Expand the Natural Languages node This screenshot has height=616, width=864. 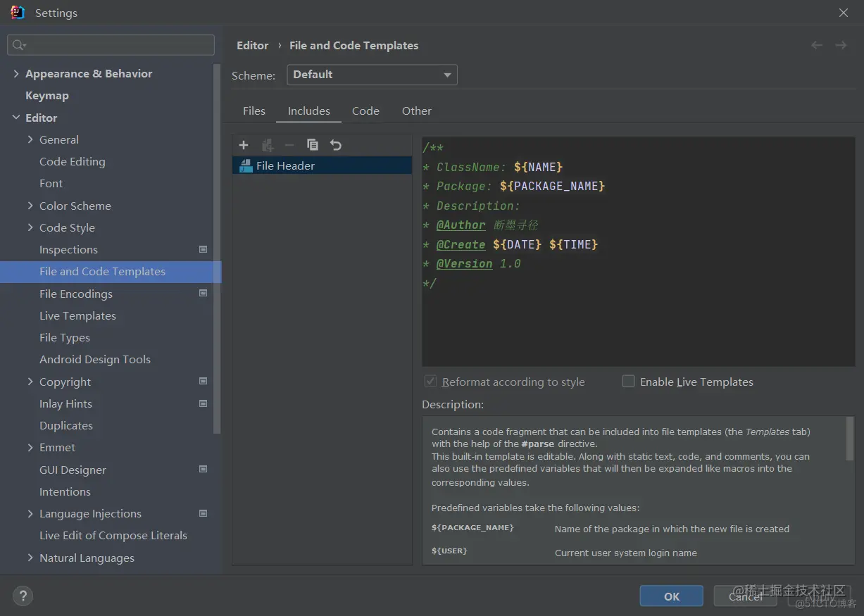point(30,558)
